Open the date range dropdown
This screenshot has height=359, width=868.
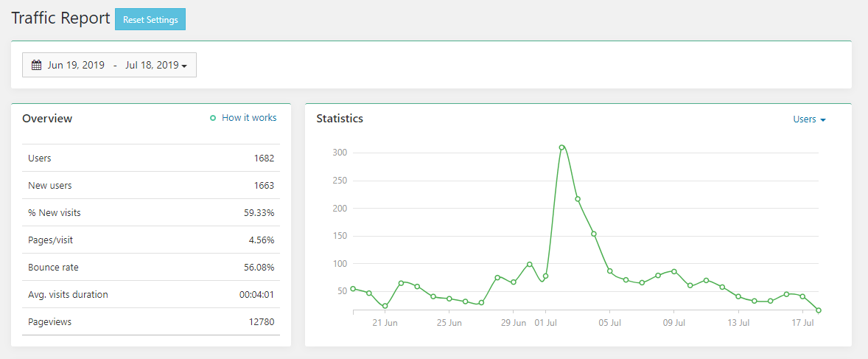[109, 65]
